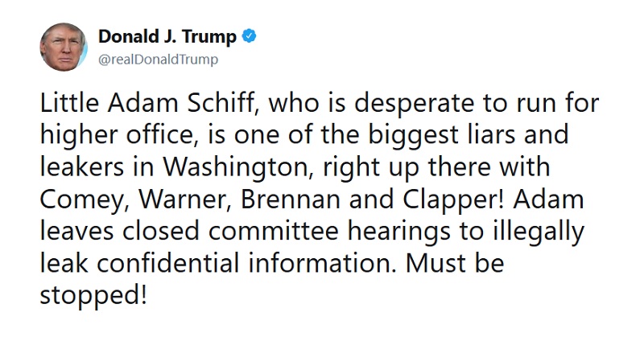Click the @realDonaldTrump handle
644x337 pixels.
tap(158, 60)
